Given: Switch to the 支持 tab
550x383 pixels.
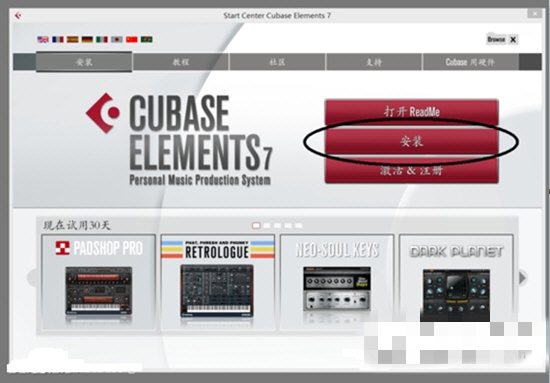Looking at the screenshot, I should click(x=374, y=62).
